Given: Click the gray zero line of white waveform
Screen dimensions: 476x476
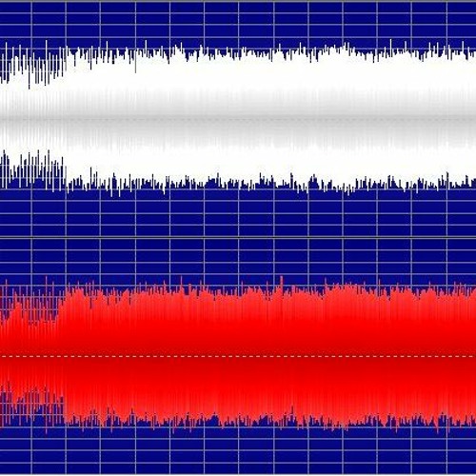Looking at the screenshot, I should coord(238,119).
